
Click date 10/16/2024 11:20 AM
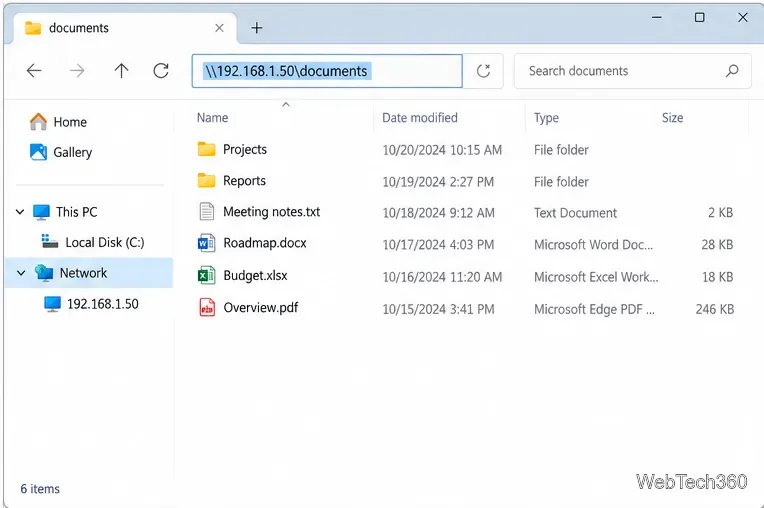click(x=442, y=277)
